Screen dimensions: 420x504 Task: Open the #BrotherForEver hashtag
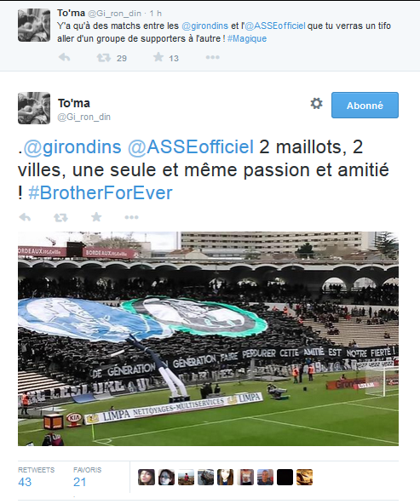101,193
